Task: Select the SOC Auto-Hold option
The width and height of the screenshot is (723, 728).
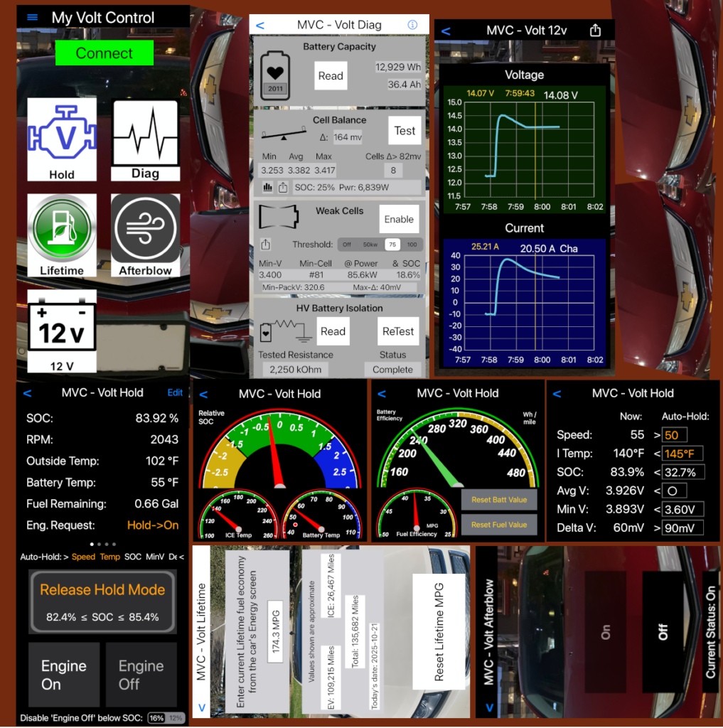Action: [133, 557]
